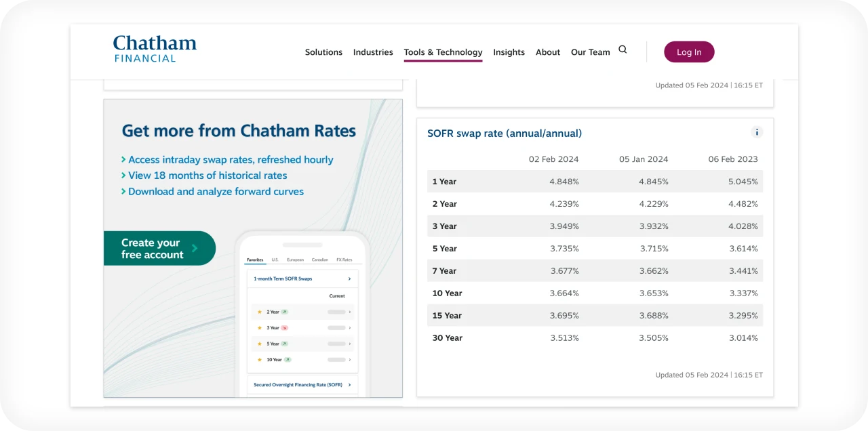Click the 4.239% rate cell
The height and width of the screenshot is (431, 868).
564,204
